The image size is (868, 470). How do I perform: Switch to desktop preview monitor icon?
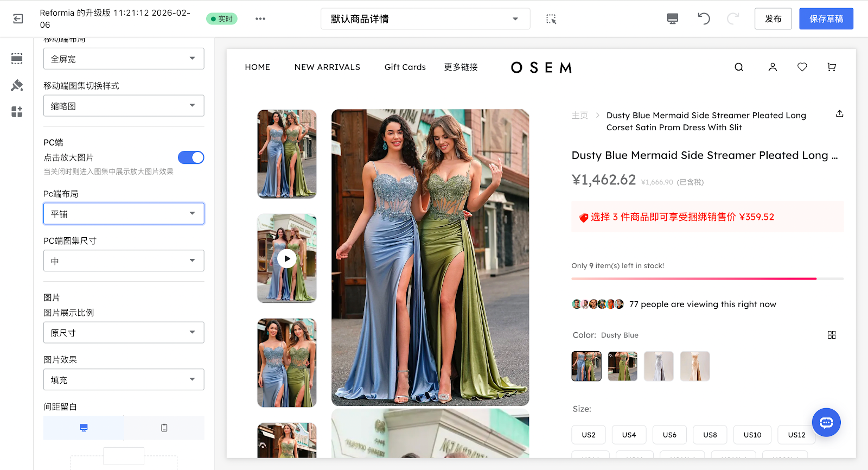point(673,19)
